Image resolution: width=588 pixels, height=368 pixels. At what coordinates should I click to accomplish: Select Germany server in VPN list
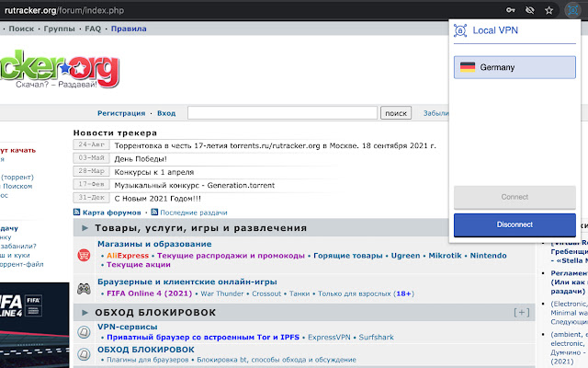pos(514,67)
